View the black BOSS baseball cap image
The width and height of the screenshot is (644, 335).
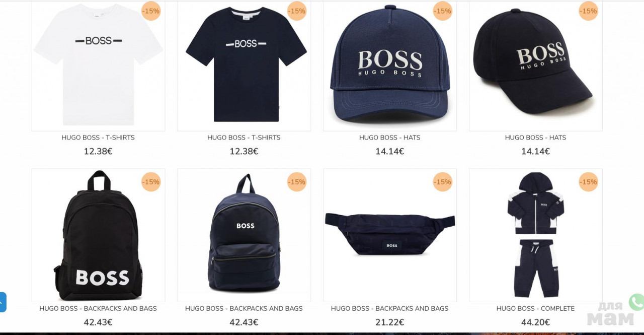536,65
